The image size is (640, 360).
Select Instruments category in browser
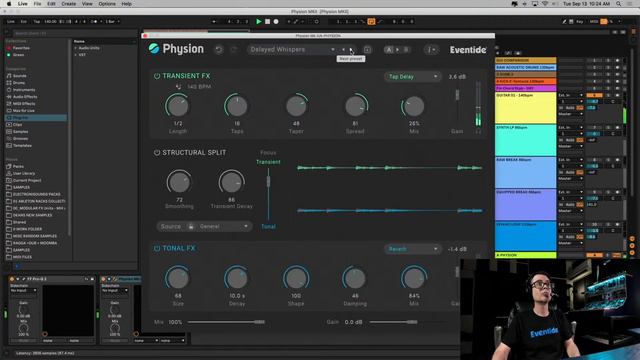(24, 90)
